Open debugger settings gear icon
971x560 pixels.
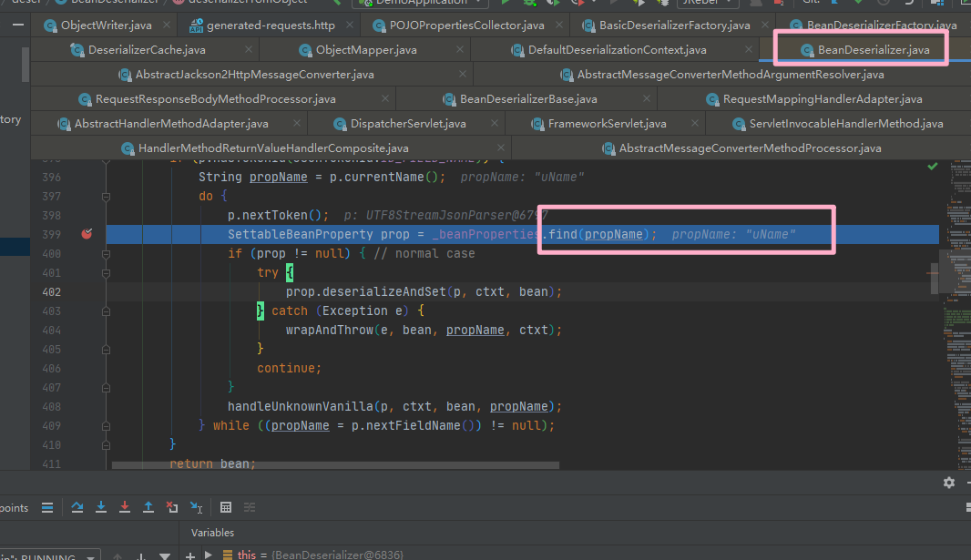(x=949, y=483)
